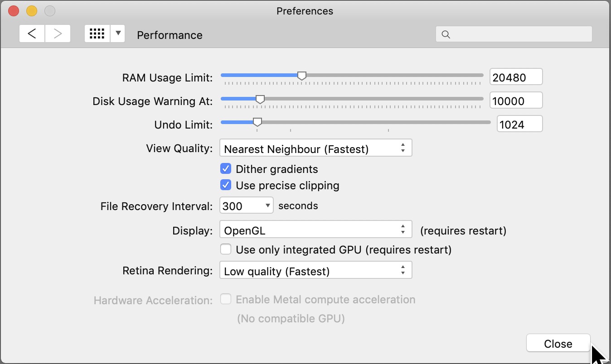Enable Use only integrated GPU checkbox

click(x=226, y=249)
